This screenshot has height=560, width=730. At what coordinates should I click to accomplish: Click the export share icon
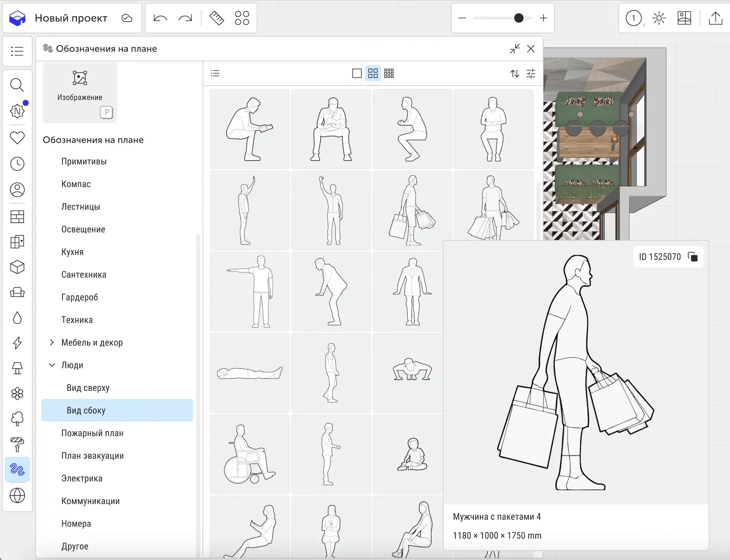coord(715,18)
